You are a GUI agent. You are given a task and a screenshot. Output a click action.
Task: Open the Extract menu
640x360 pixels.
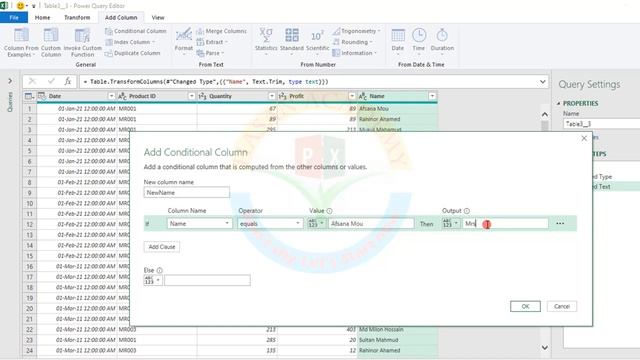(x=212, y=42)
